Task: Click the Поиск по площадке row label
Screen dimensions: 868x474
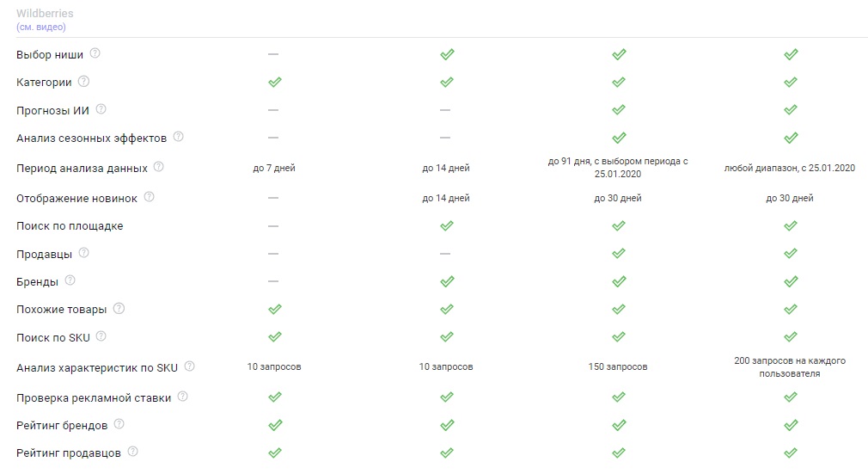Action: (x=70, y=226)
